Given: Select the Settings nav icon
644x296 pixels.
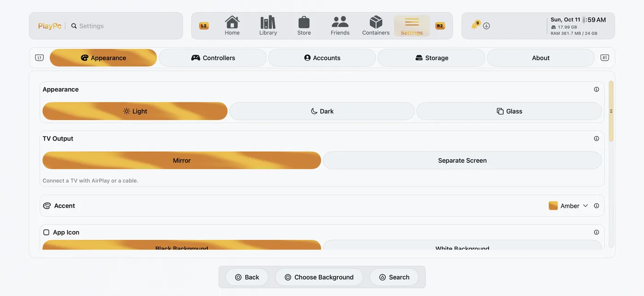Looking at the screenshot, I should pos(412,26).
